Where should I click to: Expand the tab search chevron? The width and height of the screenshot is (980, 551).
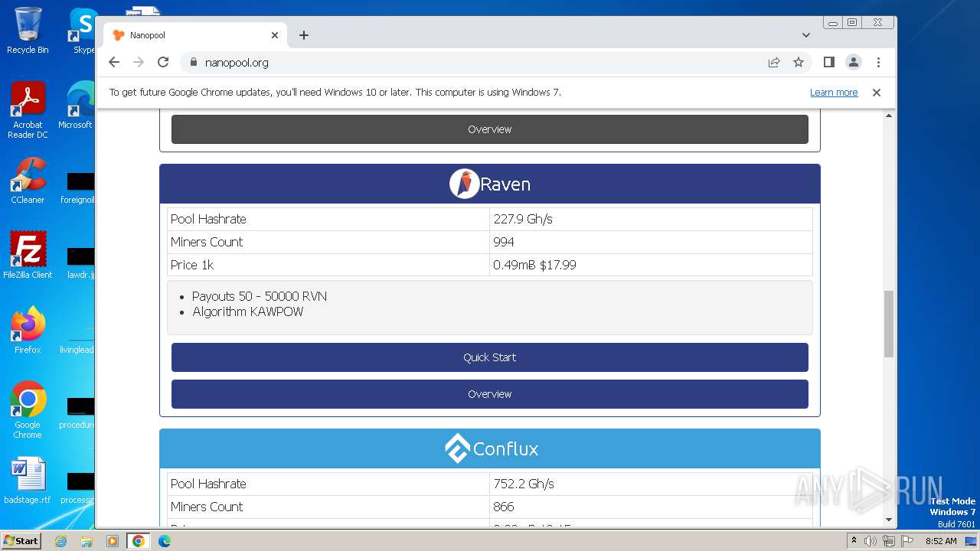point(806,35)
